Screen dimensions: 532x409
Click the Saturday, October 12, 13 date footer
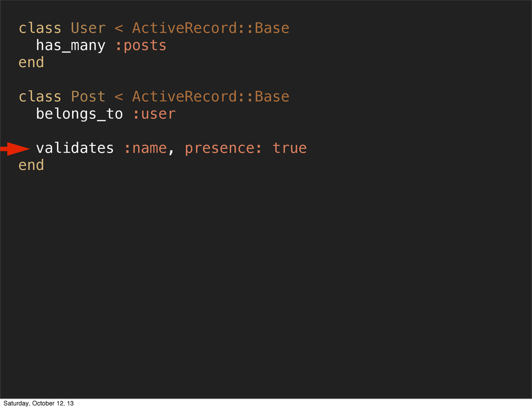(38, 403)
